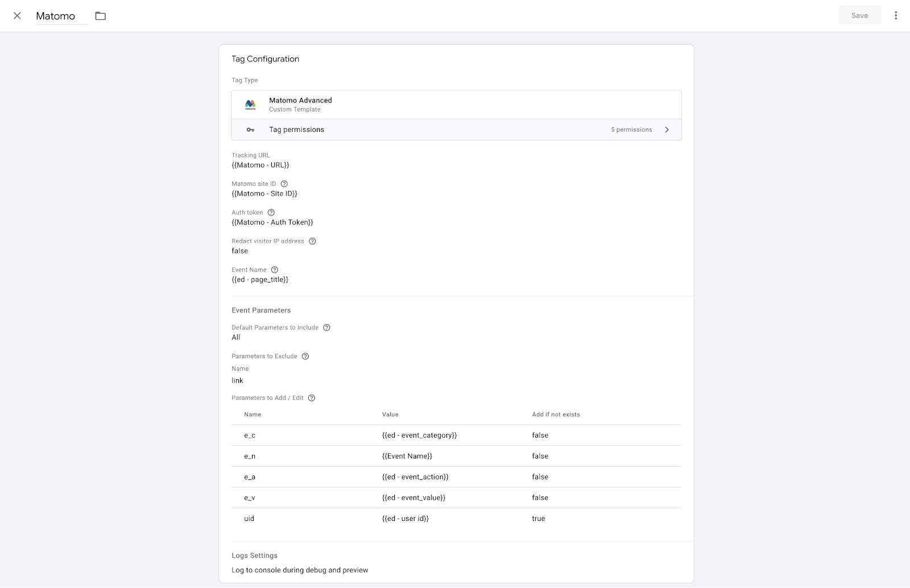The width and height of the screenshot is (910, 588).
Task: Open help icon next to Event Name
Action: 275,270
